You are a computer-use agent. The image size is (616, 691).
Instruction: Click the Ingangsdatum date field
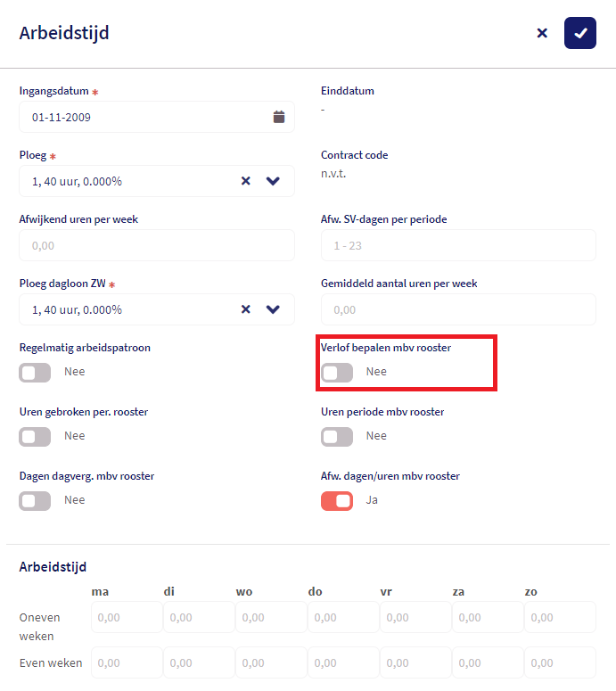click(x=143, y=117)
